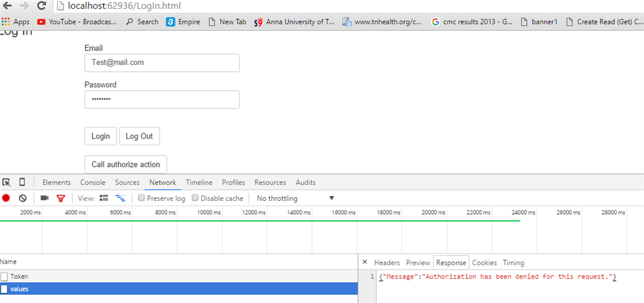This screenshot has height=303, width=644.
Task: Switch to the Elements tab
Action: (x=57, y=183)
